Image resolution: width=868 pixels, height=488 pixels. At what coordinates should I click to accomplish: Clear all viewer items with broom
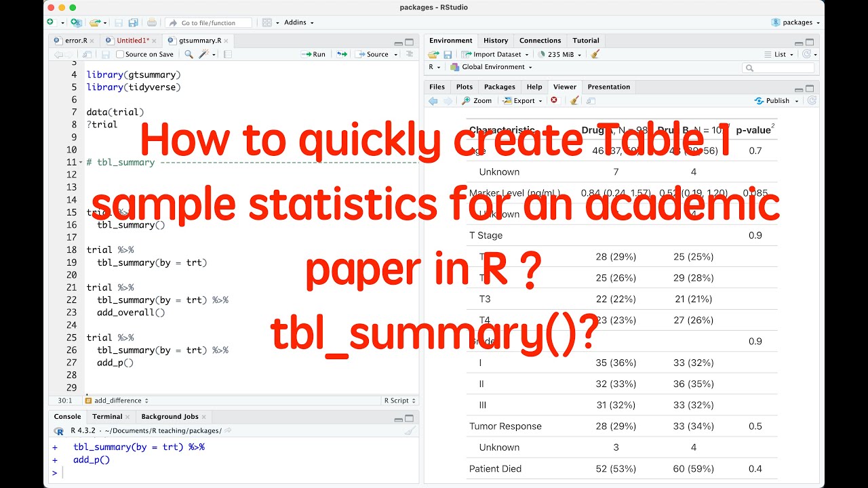point(574,100)
